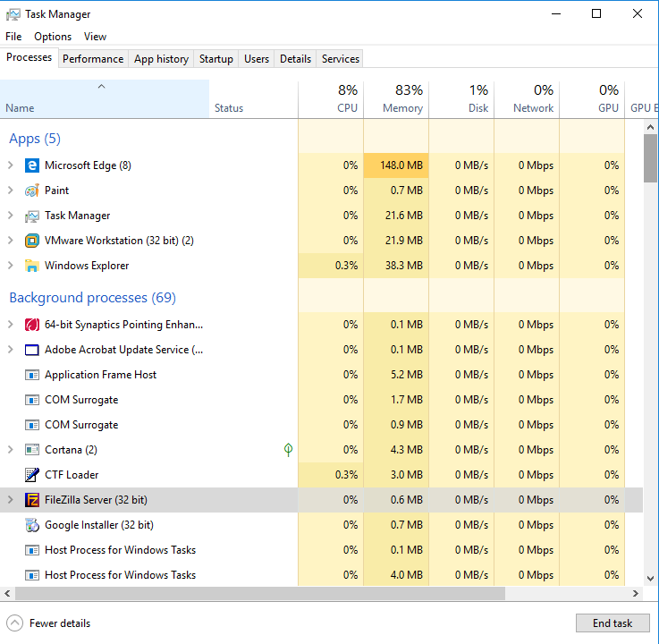The image size is (659, 644).
Task: Click the Task Manager title bar icon
Action: pos(13,14)
